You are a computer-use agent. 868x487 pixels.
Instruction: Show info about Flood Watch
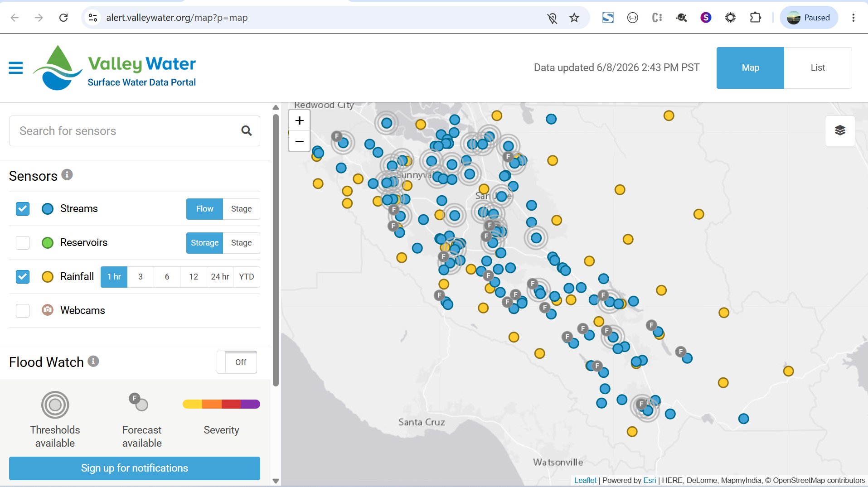click(x=93, y=361)
